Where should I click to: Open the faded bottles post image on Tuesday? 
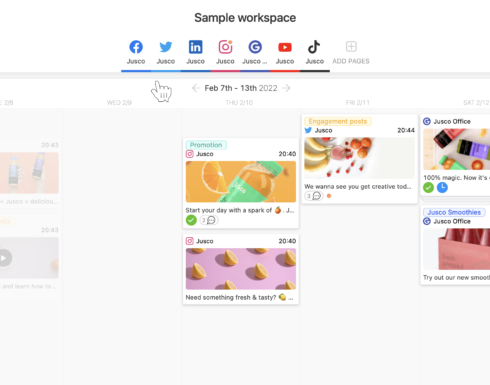pyautogui.click(x=29, y=173)
